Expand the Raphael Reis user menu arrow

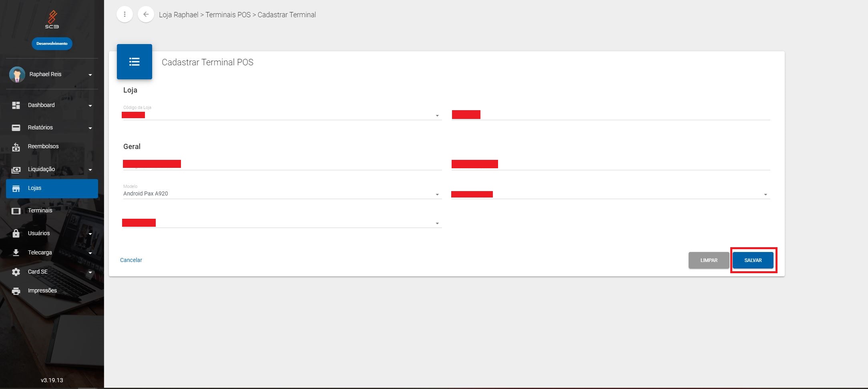[x=90, y=75]
